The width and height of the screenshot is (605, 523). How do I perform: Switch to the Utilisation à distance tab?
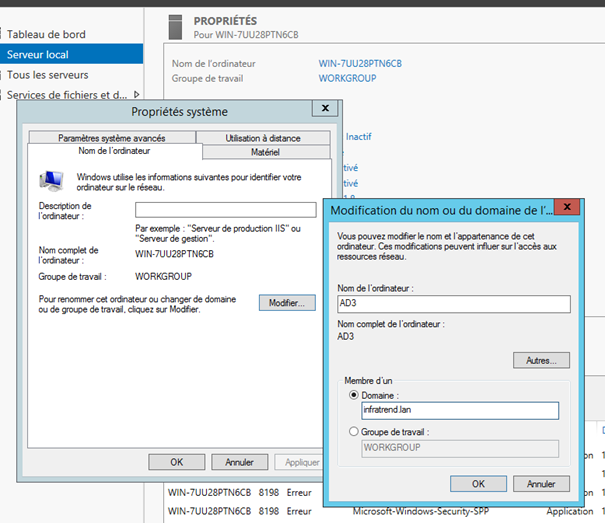pyautogui.click(x=263, y=138)
